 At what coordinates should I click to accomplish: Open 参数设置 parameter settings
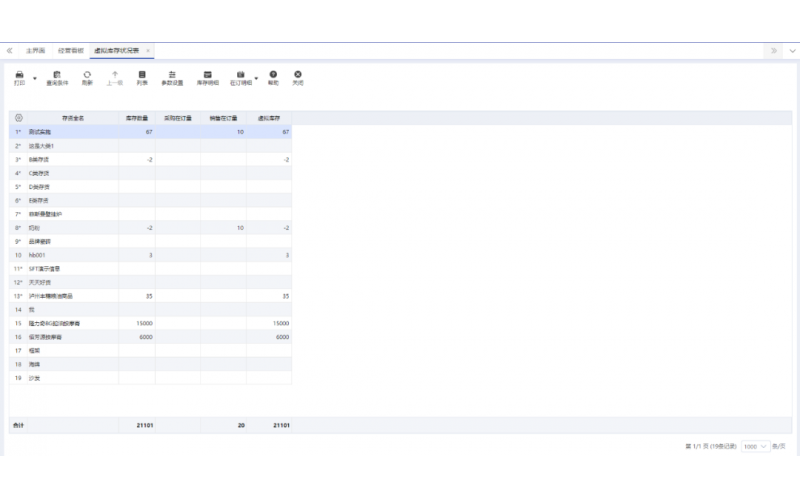click(x=173, y=75)
